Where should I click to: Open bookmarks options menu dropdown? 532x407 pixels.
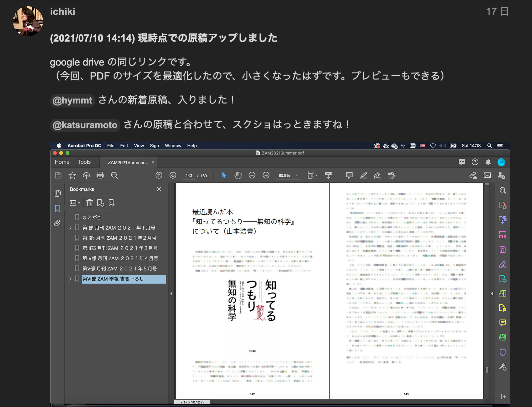point(75,203)
